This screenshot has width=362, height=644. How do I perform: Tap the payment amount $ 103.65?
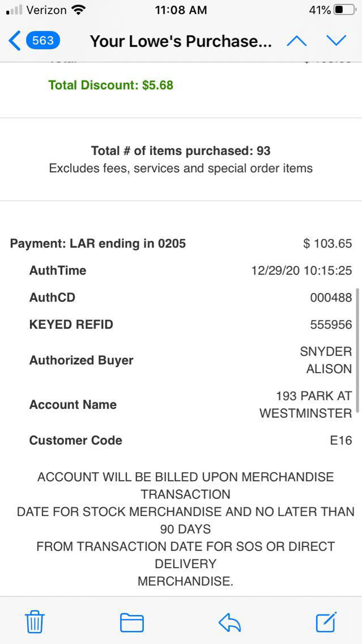(x=327, y=244)
